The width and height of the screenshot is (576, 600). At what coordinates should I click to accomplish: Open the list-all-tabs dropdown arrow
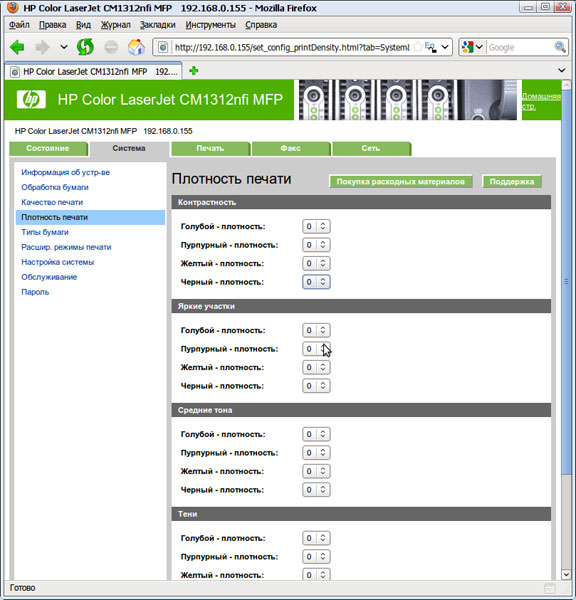[561, 70]
